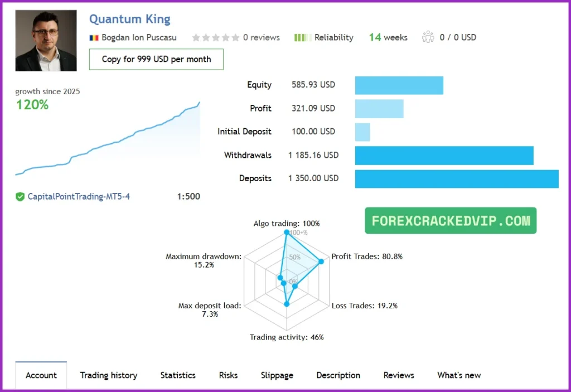This screenshot has width=571, height=392.
Task: Click the subscribers people icon
Action: [428, 37]
